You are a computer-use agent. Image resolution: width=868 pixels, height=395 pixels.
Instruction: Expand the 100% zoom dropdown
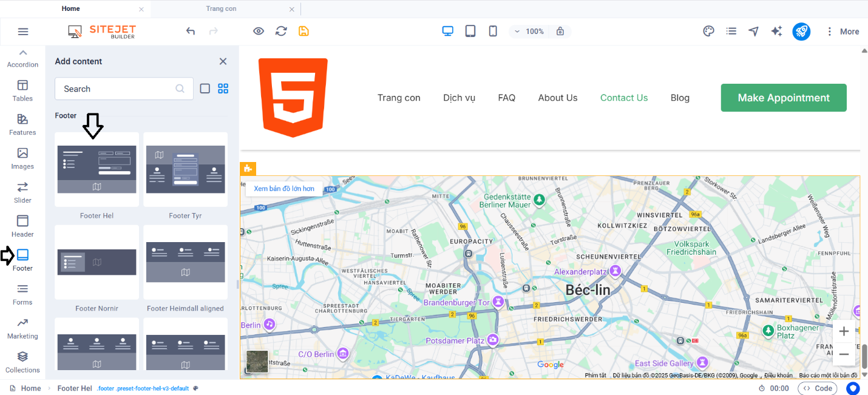(x=529, y=32)
